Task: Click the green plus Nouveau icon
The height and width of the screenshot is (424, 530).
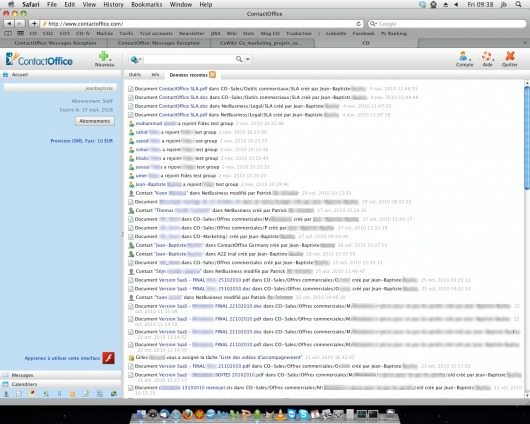Action: (103, 56)
